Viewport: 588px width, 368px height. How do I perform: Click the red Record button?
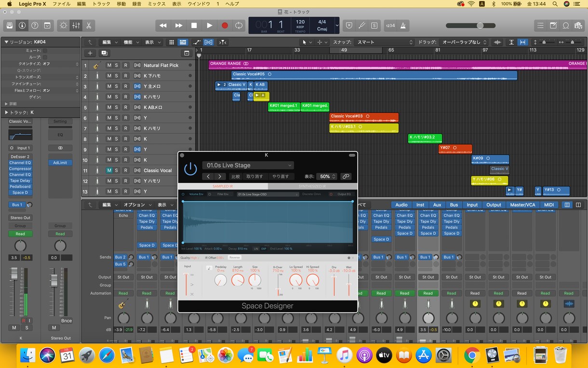[x=225, y=26]
